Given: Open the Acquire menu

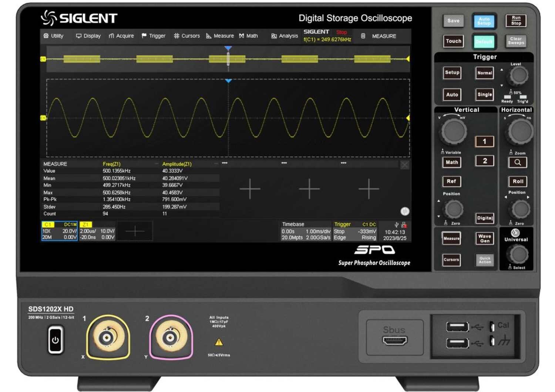Looking at the screenshot, I should (x=121, y=36).
